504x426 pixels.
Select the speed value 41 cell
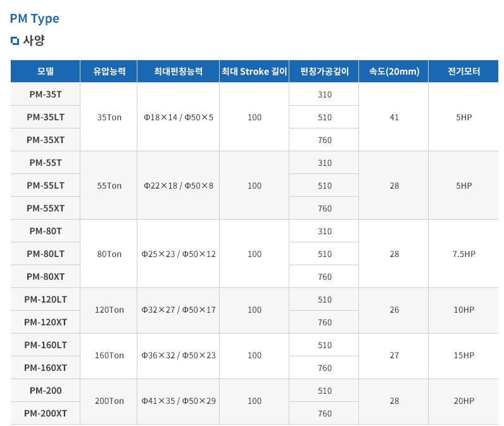pyautogui.click(x=393, y=117)
